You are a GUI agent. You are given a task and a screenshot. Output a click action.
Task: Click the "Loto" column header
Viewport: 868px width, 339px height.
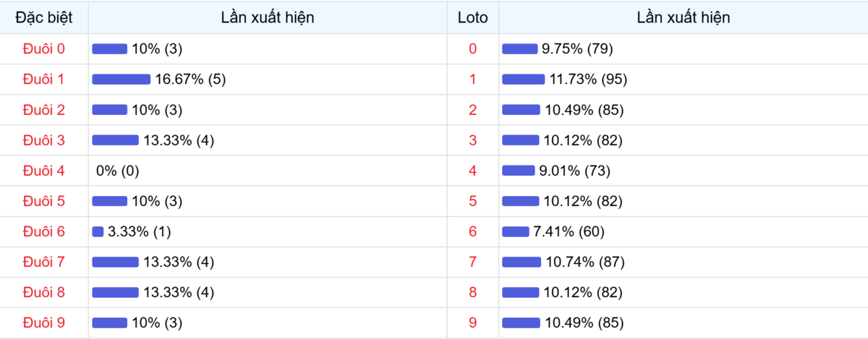click(473, 17)
